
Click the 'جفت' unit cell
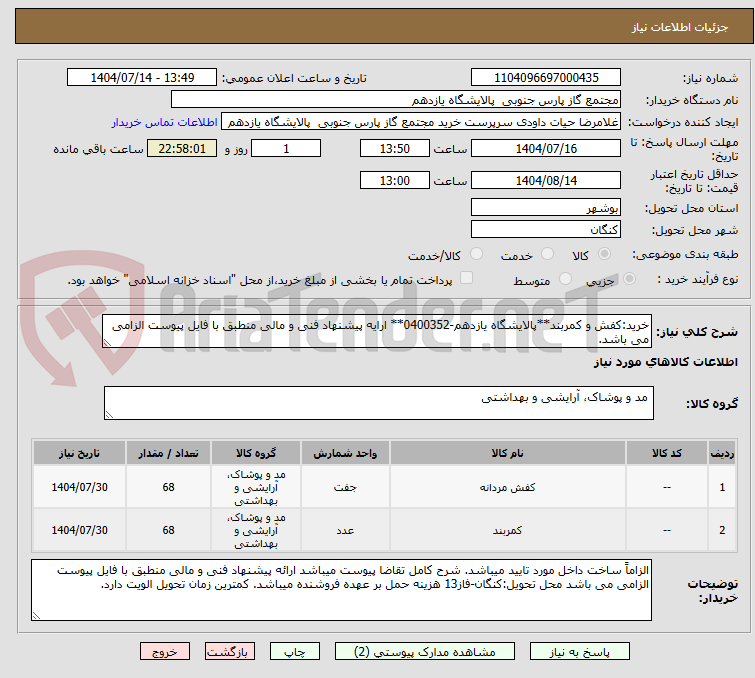pyautogui.click(x=345, y=487)
